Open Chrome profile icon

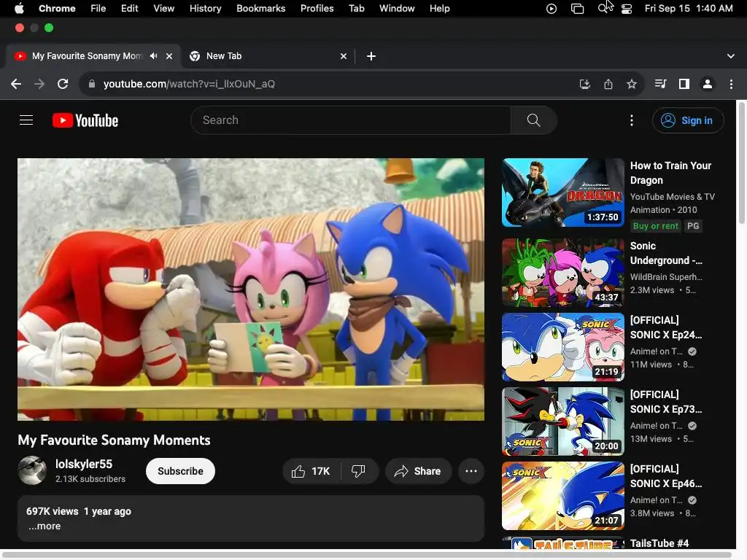click(x=708, y=85)
